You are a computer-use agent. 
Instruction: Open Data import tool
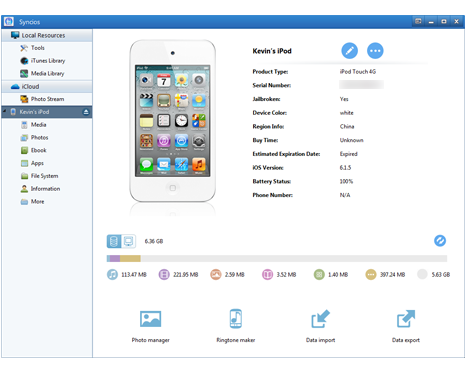coord(320,326)
